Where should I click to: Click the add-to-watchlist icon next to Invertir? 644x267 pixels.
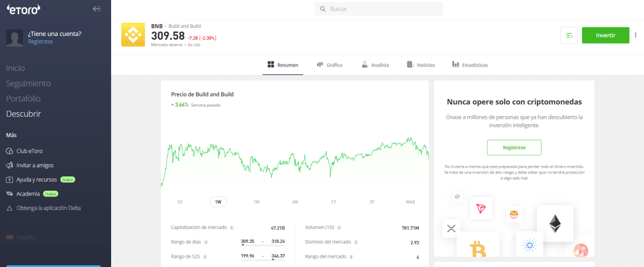tap(569, 35)
